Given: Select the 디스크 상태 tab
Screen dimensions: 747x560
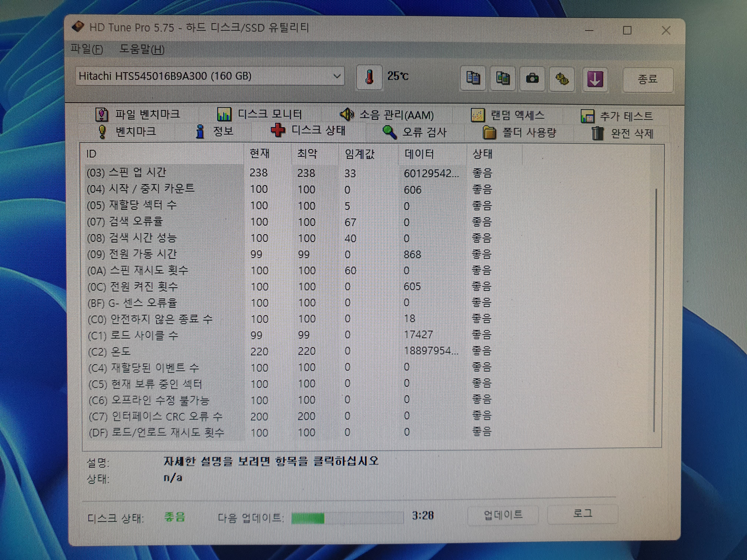Looking at the screenshot, I should click(308, 131).
